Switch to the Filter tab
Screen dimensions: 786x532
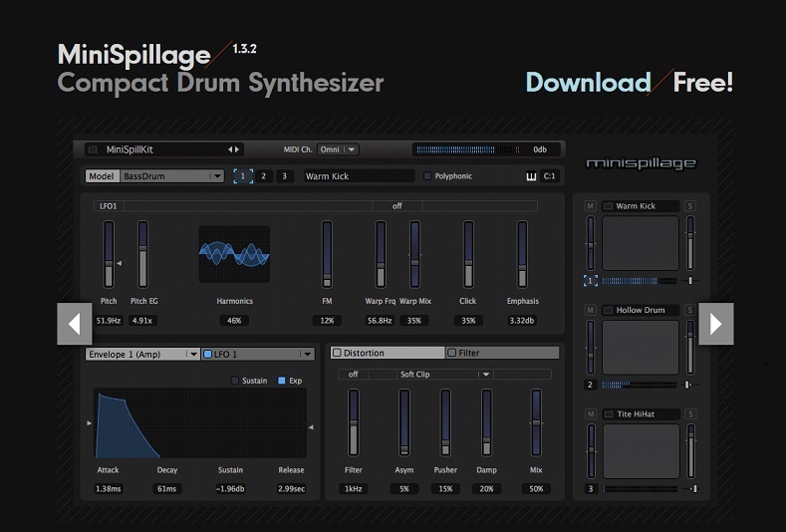(x=502, y=353)
